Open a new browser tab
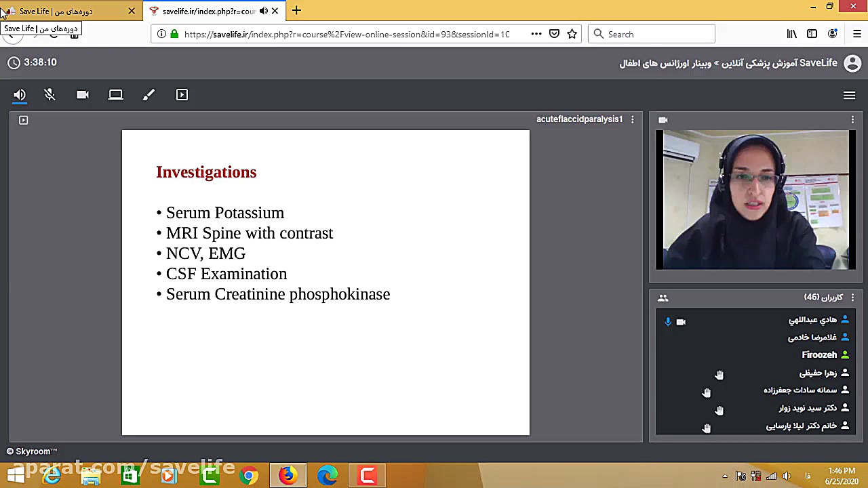868x488 pixels. 296,11
